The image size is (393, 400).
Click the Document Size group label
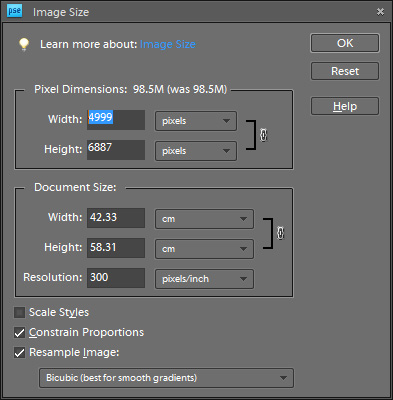(75, 187)
